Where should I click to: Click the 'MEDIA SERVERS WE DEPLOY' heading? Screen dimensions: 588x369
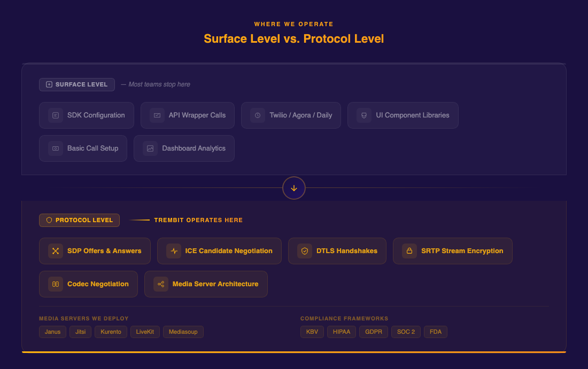[x=83, y=318]
